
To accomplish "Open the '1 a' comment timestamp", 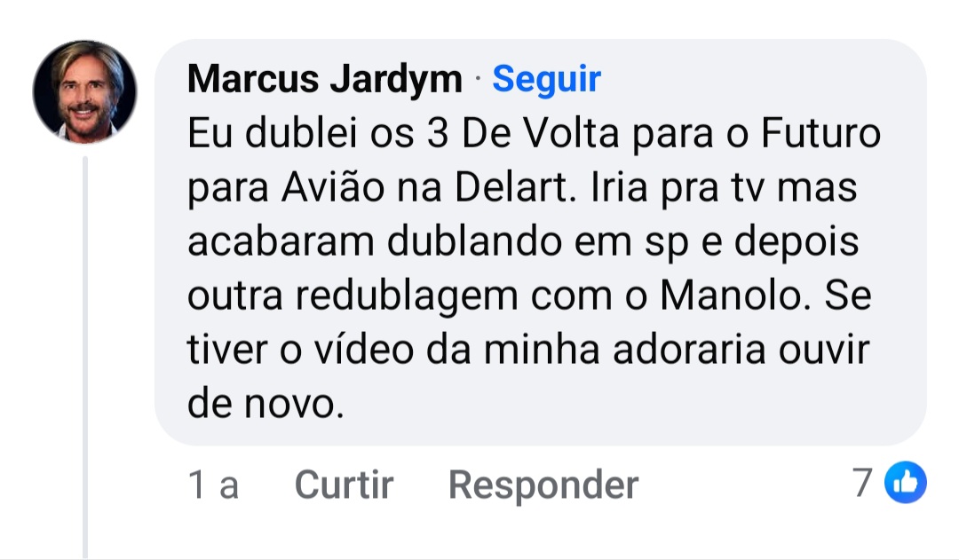I will coord(213,485).
